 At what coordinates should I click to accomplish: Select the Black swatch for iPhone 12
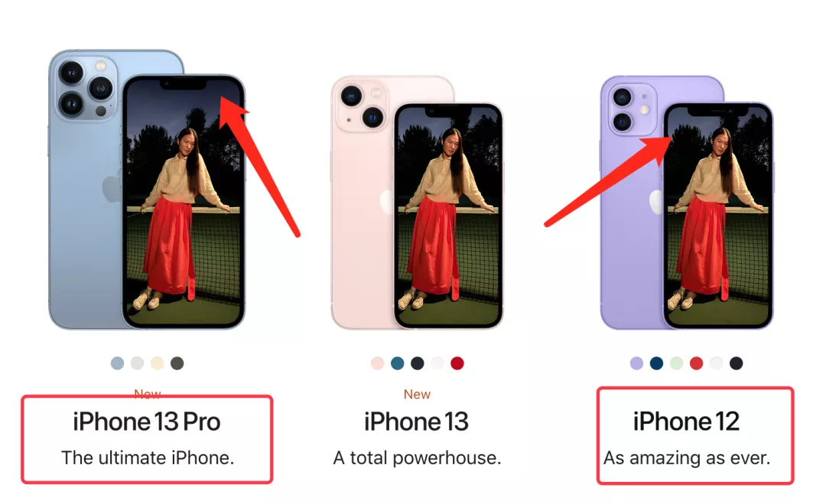pyautogui.click(x=737, y=363)
